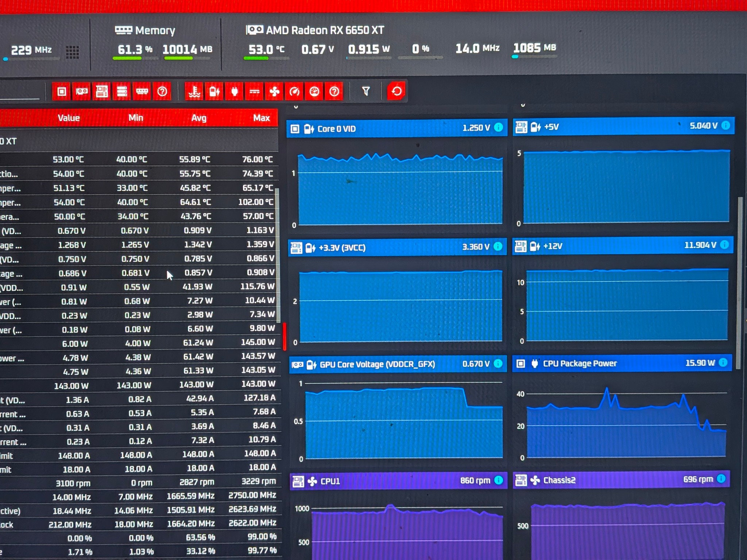Image resolution: width=747 pixels, height=560 pixels.
Task: Click the plug icon on CPU Package Power
Action: [x=534, y=363]
